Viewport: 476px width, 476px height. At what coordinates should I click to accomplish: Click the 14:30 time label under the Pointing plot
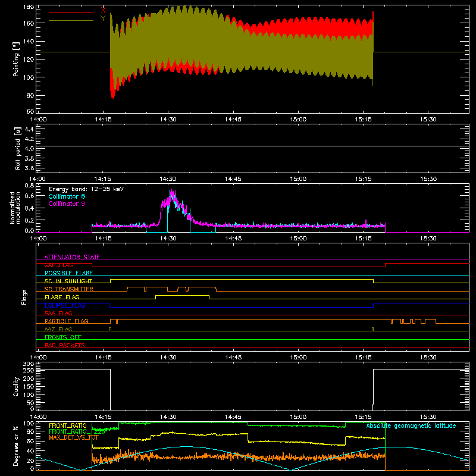pyautogui.click(x=168, y=120)
